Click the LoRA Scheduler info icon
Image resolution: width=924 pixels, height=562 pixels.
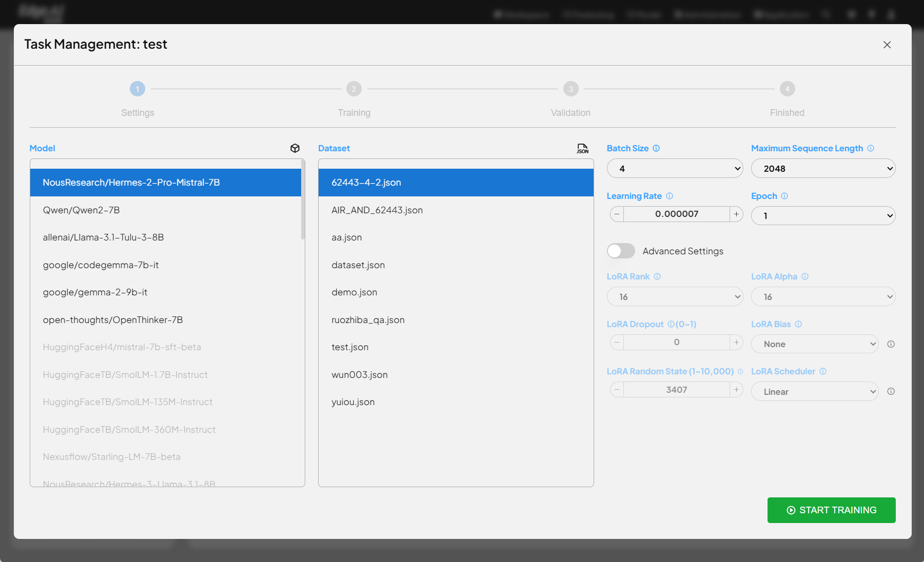point(823,371)
